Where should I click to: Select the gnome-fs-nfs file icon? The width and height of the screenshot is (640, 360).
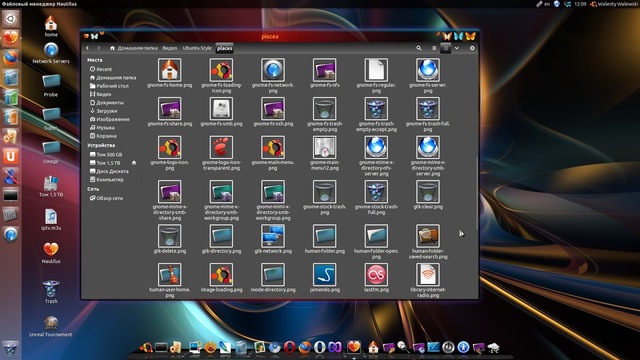point(324,70)
